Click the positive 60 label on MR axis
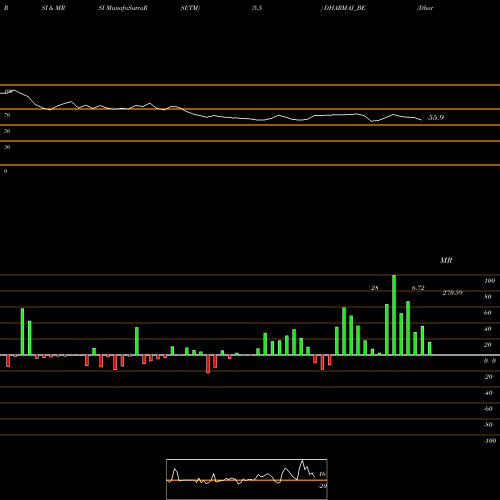This screenshot has width=500, height=500. (488, 313)
